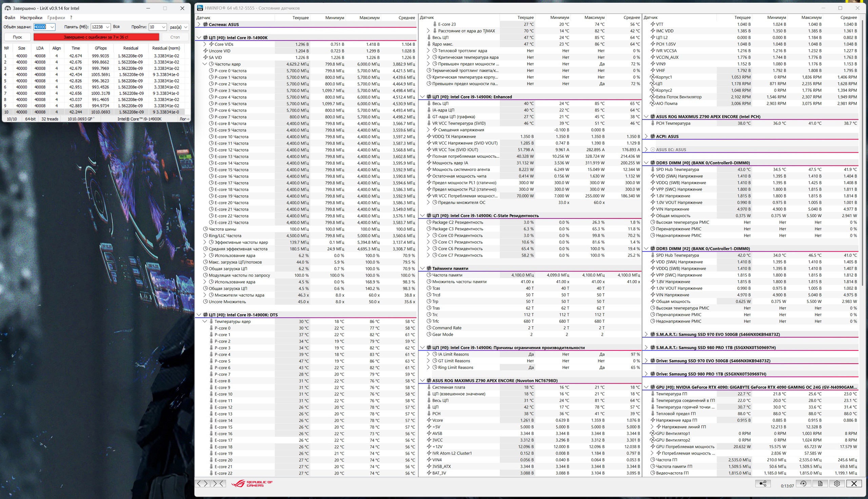Open the Файл menu in LinX

click(x=9, y=18)
